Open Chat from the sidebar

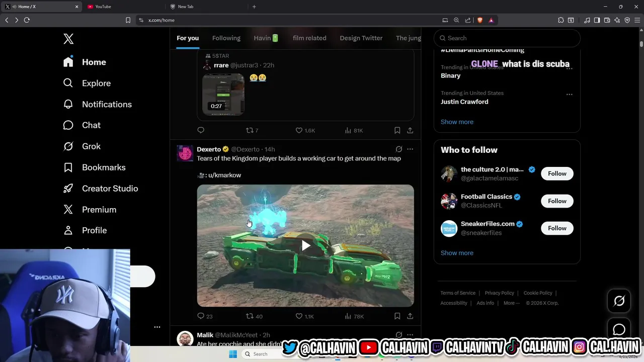coord(82,125)
